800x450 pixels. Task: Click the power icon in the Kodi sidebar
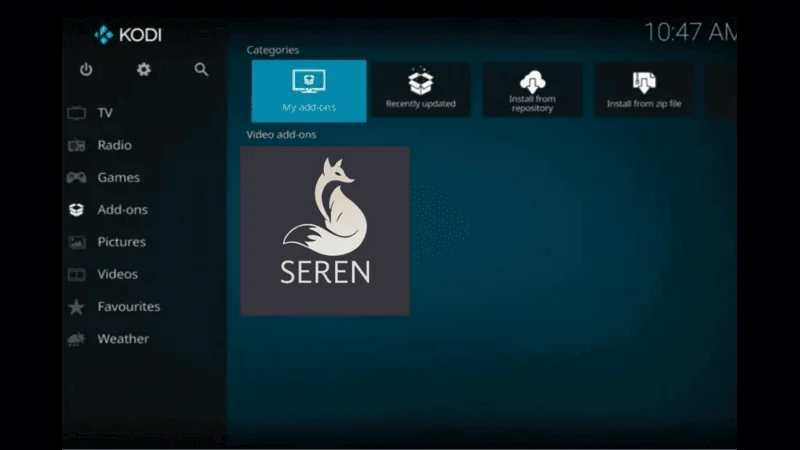coord(86,69)
